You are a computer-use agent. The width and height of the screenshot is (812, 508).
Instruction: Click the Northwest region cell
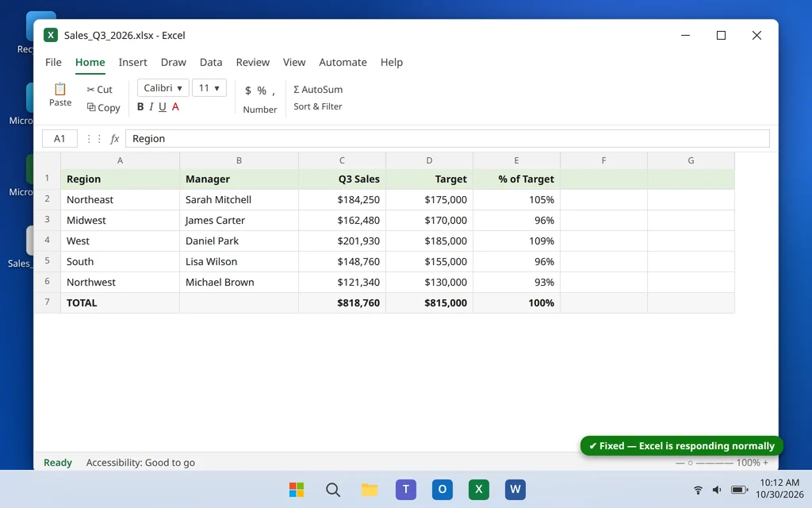click(121, 282)
